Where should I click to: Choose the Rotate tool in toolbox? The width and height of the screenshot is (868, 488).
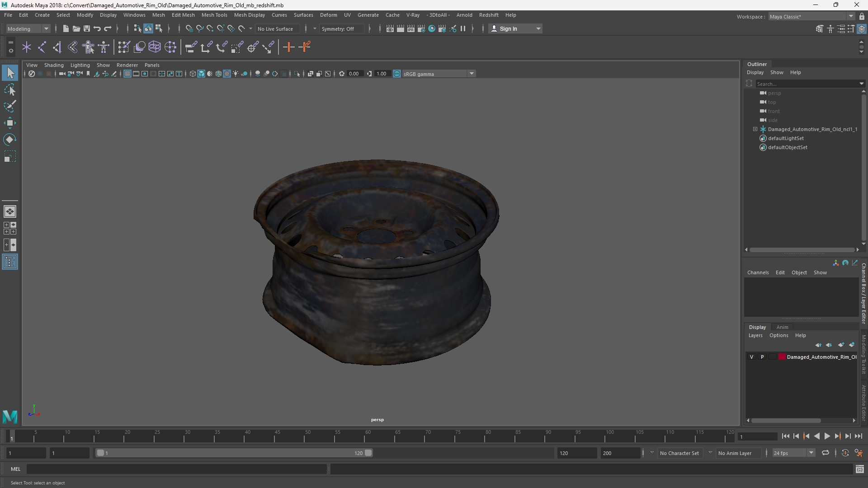(10, 140)
